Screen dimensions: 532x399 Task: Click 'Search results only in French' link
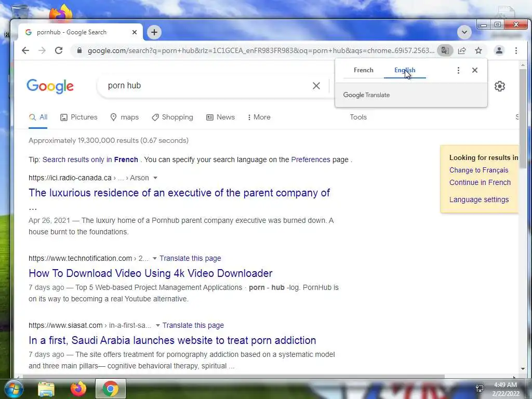pos(90,160)
